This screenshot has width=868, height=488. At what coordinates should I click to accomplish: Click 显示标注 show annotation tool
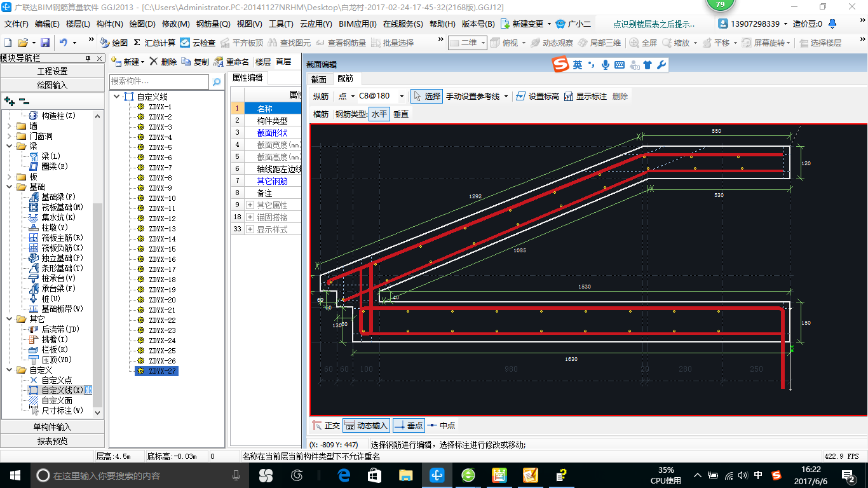coord(585,96)
